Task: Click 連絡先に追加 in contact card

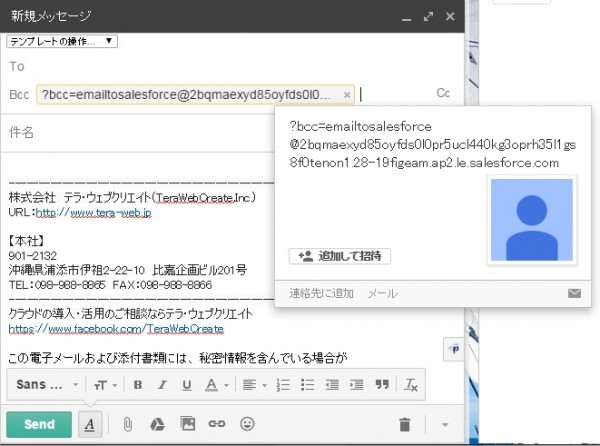Action: tap(321, 293)
